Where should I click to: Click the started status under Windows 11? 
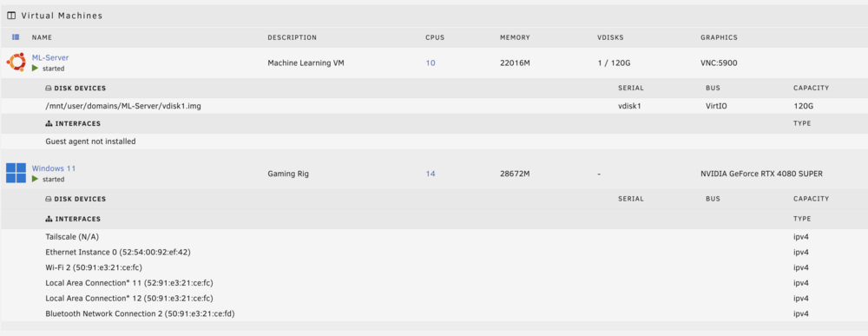[x=53, y=180]
